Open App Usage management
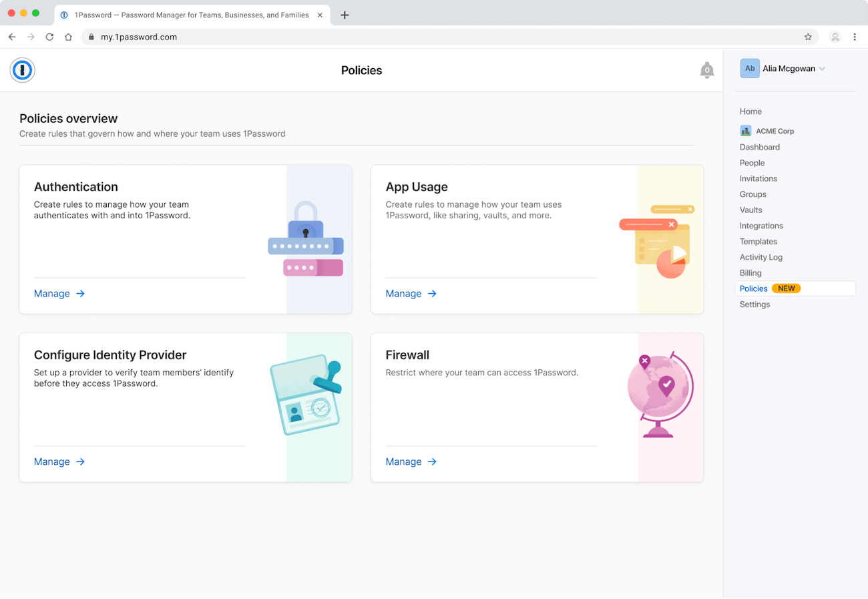The image size is (868, 599). [404, 293]
